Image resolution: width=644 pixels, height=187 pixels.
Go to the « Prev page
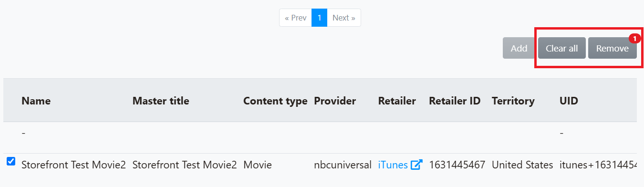pyautogui.click(x=295, y=18)
